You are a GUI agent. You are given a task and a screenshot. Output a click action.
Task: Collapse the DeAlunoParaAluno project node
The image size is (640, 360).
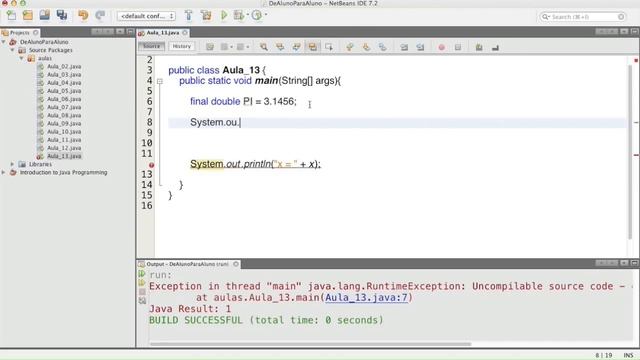pyautogui.click(x=4, y=42)
